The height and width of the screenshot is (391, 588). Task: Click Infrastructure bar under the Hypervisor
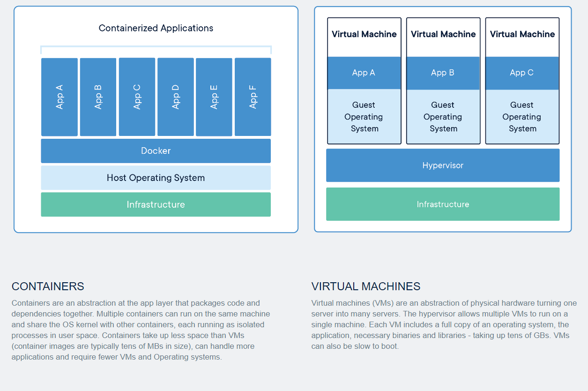tap(443, 204)
